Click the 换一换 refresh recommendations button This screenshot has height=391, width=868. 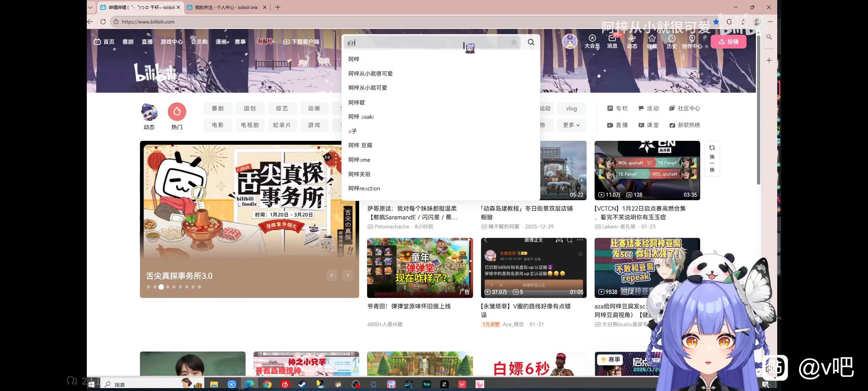712,159
